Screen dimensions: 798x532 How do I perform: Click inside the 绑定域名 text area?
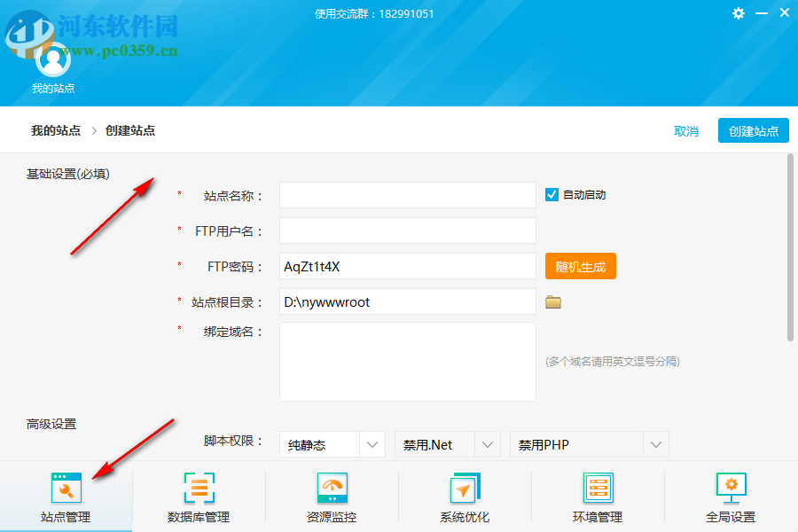(x=408, y=362)
